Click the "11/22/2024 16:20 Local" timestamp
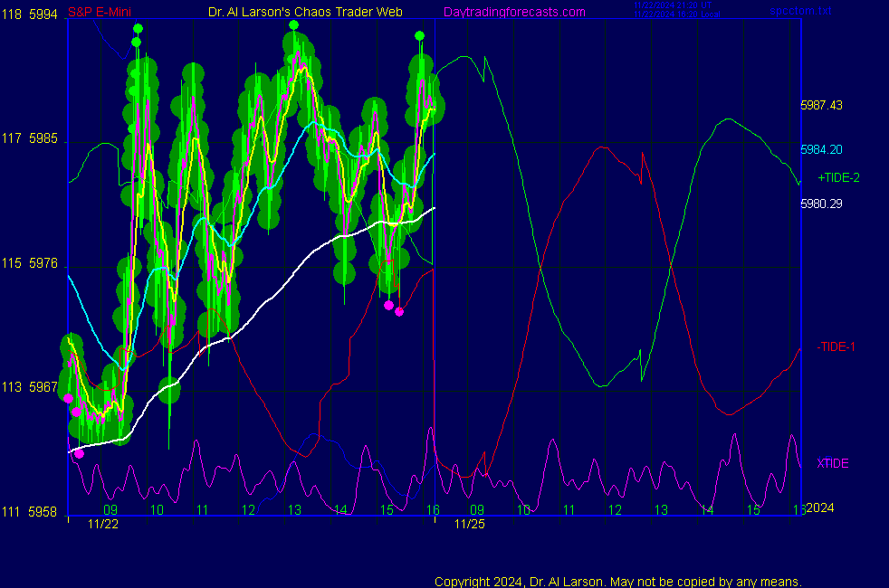The height and width of the screenshot is (588, 889). coord(677,14)
